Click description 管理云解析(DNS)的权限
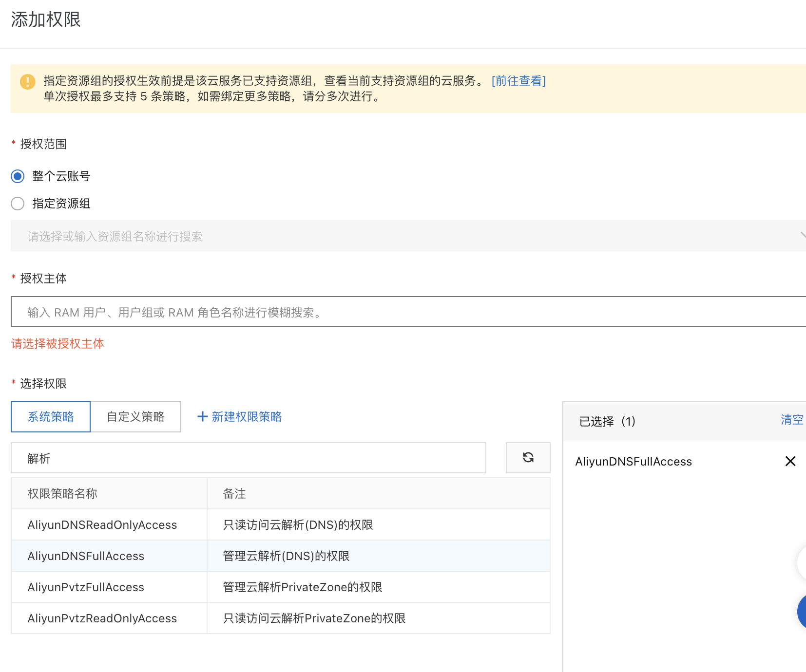Screen dimensions: 806x672 [x=286, y=556]
